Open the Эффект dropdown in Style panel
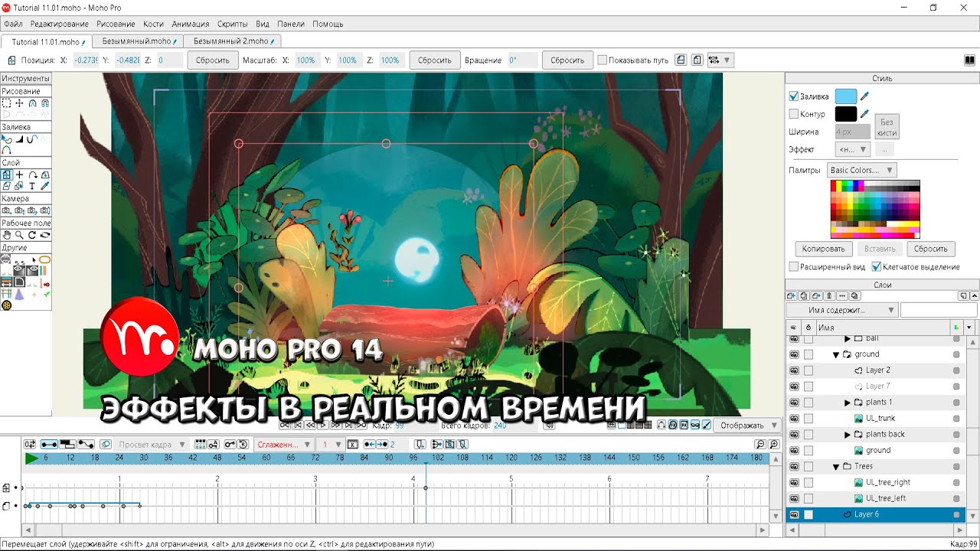The width and height of the screenshot is (980, 551). click(x=853, y=150)
